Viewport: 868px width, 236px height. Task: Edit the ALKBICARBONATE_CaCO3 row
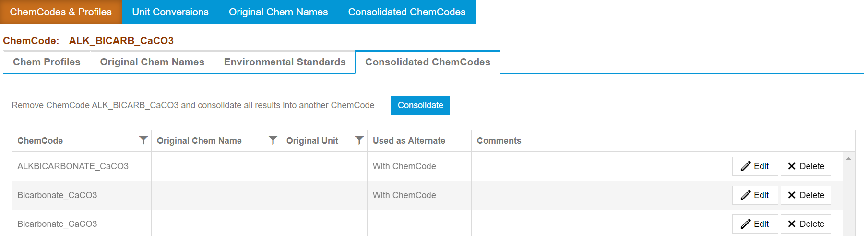tap(755, 166)
